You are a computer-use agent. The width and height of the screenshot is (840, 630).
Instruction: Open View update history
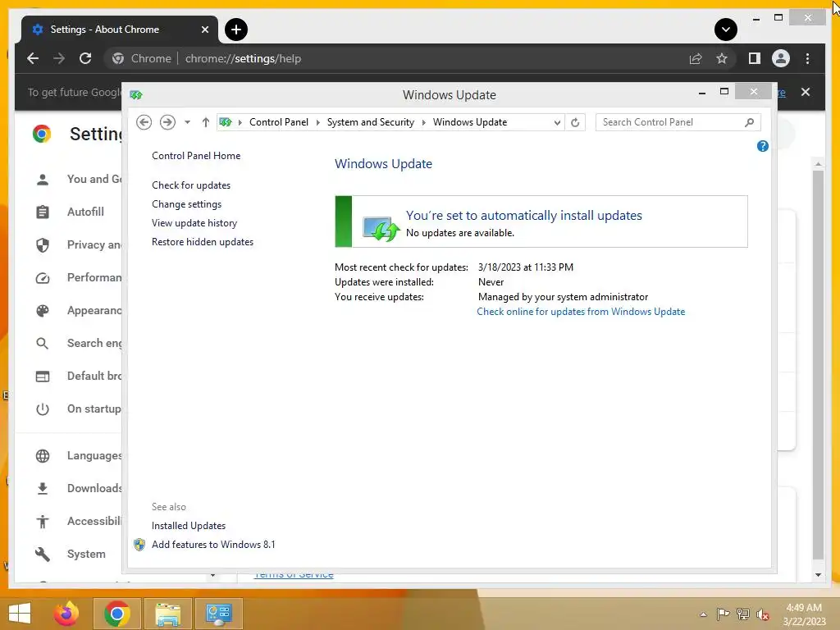194,223
